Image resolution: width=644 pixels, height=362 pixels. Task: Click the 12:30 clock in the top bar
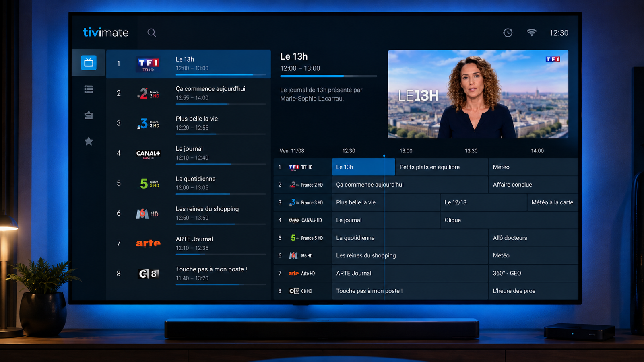pyautogui.click(x=559, y=33)
